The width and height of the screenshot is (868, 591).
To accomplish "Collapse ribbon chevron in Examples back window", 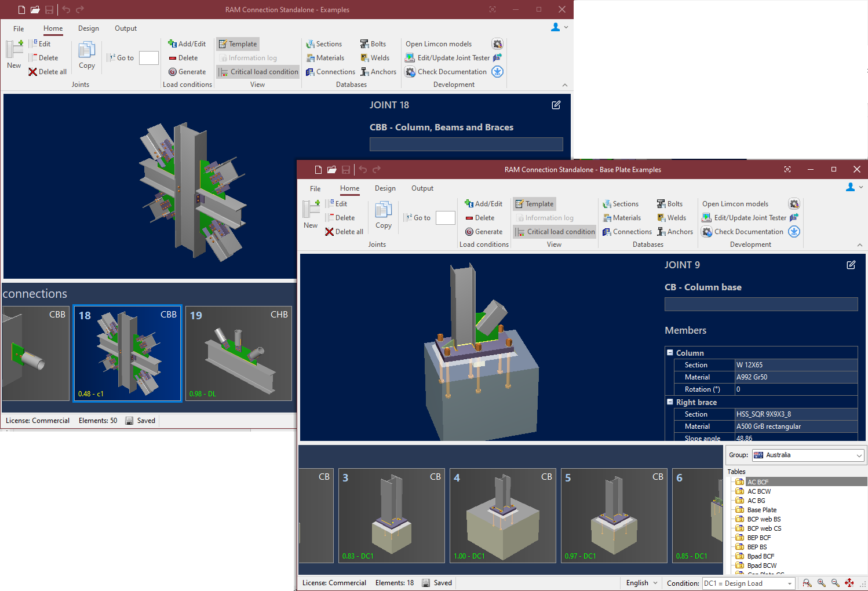I will coord(564,85).
